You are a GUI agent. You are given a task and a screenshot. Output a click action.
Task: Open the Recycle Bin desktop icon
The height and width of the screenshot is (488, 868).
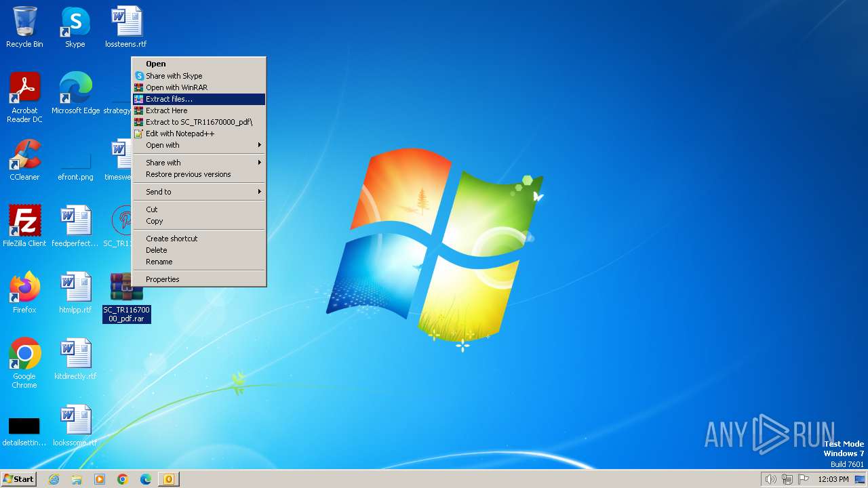(x=24, y=27)
